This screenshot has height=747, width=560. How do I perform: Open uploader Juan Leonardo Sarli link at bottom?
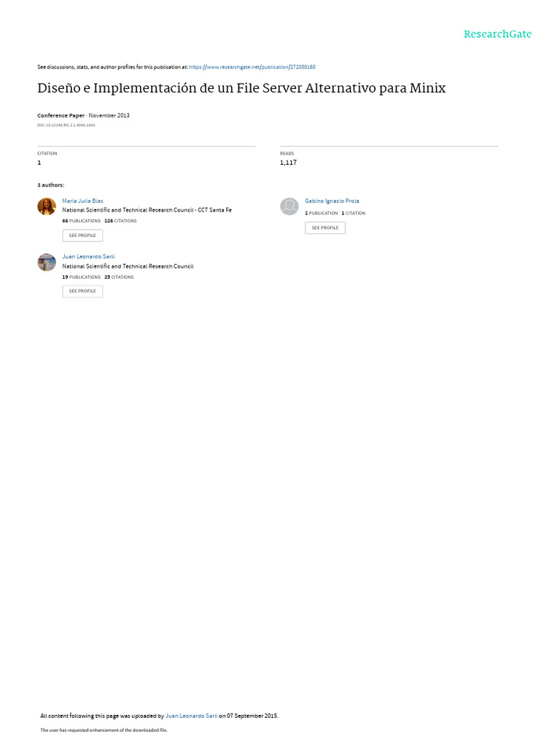(x=192, y=716)
